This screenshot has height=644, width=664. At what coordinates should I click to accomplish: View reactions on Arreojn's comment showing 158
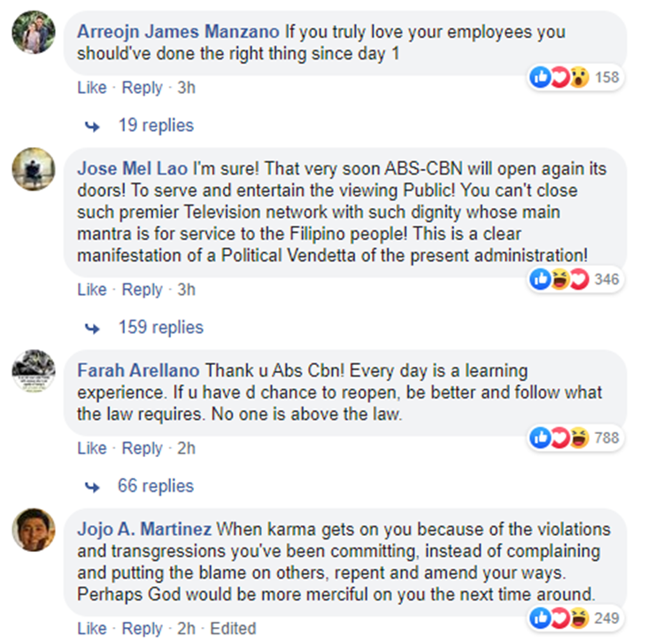tap(575, 77)
